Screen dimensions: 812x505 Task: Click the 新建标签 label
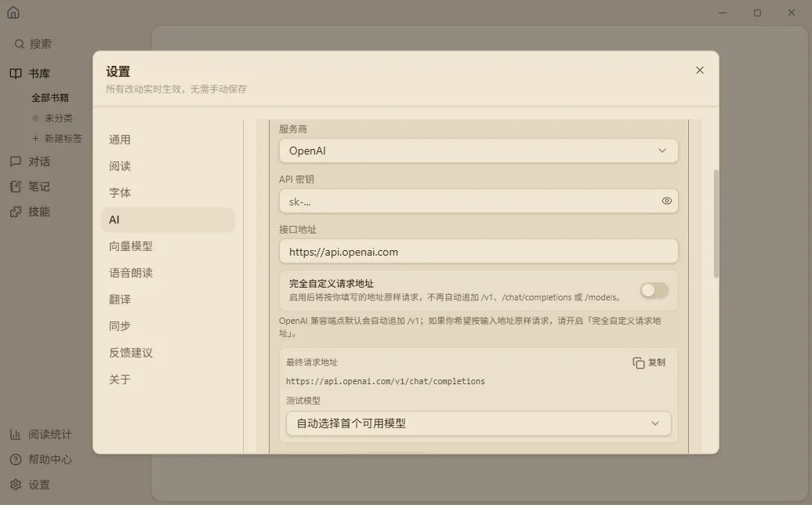(63, 138)
